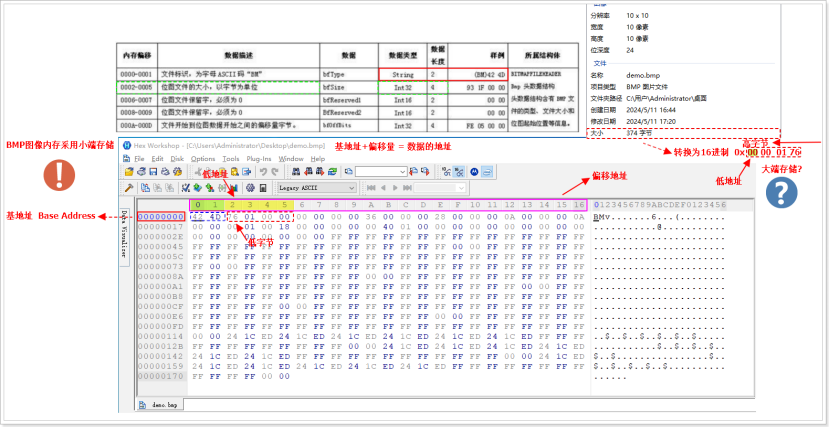The image size is (829, 428).
Task: Click hex byte 42 at offset 0
Action: pyautogui.click(x=198, y=217)
